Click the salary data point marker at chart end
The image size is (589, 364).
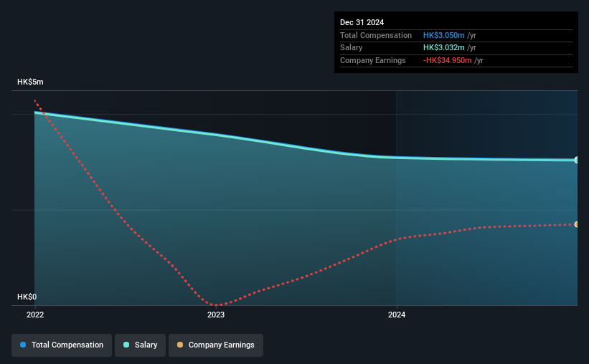(577, 161)
